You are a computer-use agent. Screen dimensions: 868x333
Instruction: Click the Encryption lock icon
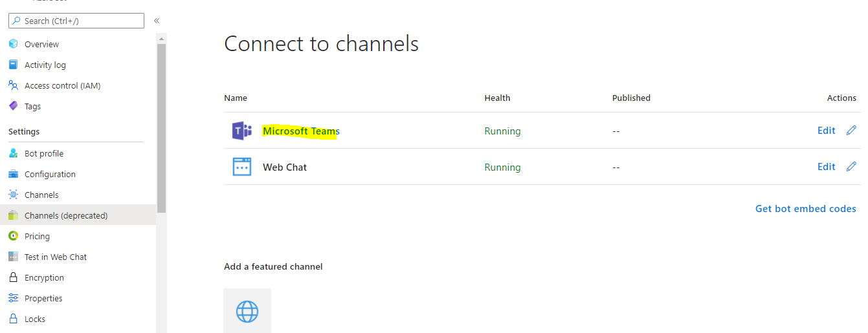point(13,277)
